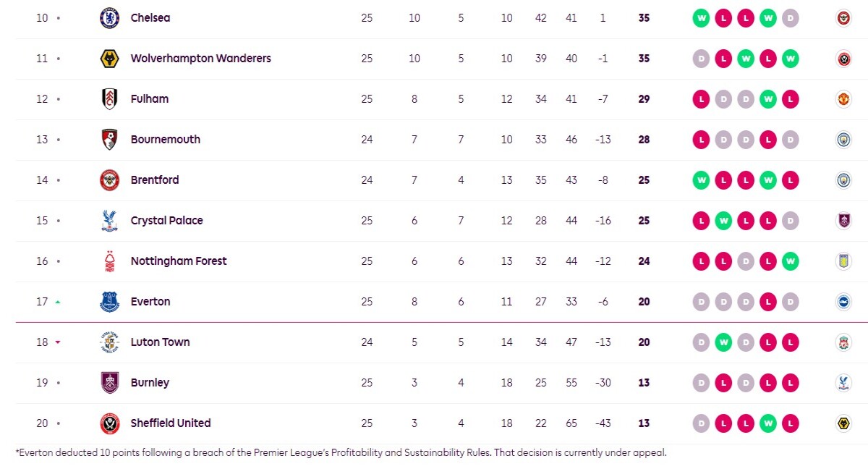The image size is (868, 469).
Task: Click the Wolverhampton Wanderers wolf badge
Action: (x=109, y=59)
